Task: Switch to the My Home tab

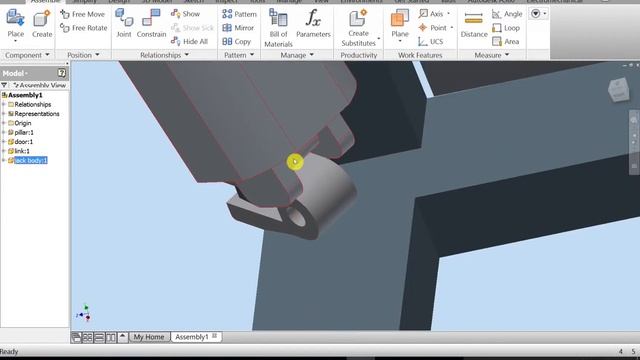Action: [149, 337]
